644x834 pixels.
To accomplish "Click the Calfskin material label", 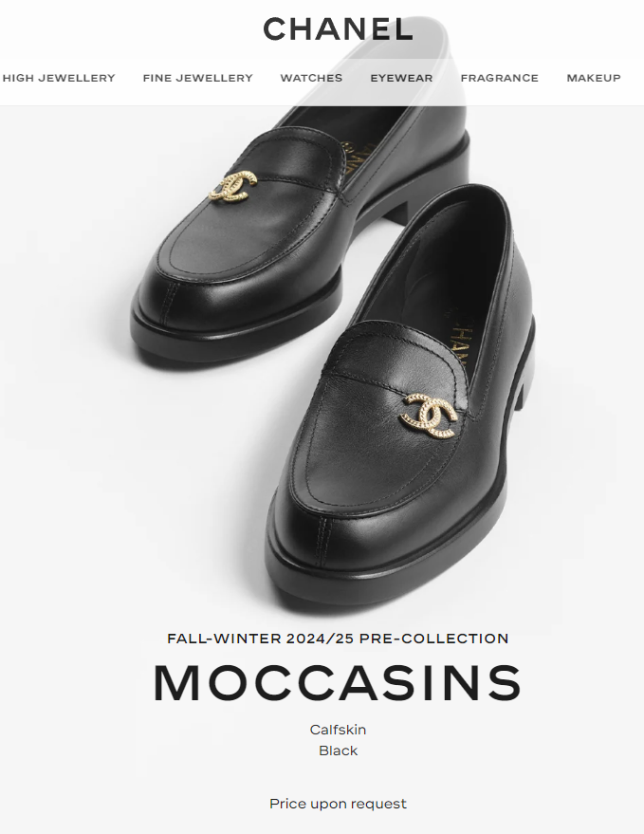I will [x=338, y=730].
